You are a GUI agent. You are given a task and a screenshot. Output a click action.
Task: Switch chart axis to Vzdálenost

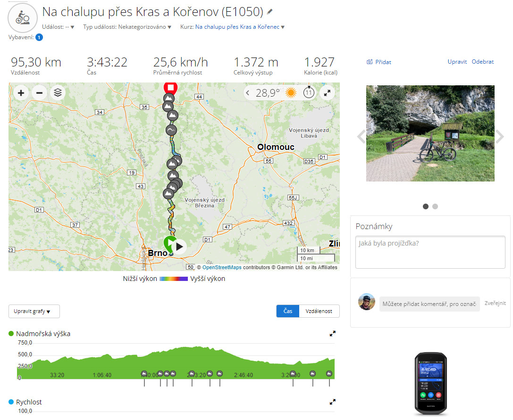pyautogui.click(x=319, y=311)
